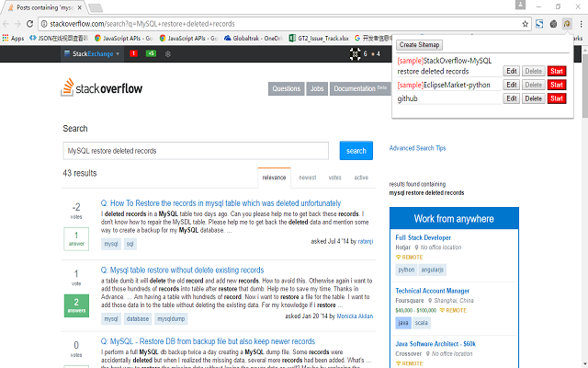Click the database tag
The width and height of the screenshot is (588, 368).
pos(138,319)
